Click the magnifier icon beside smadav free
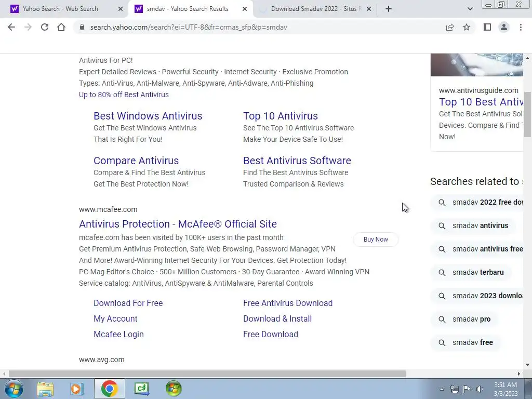 click(442, 343)
